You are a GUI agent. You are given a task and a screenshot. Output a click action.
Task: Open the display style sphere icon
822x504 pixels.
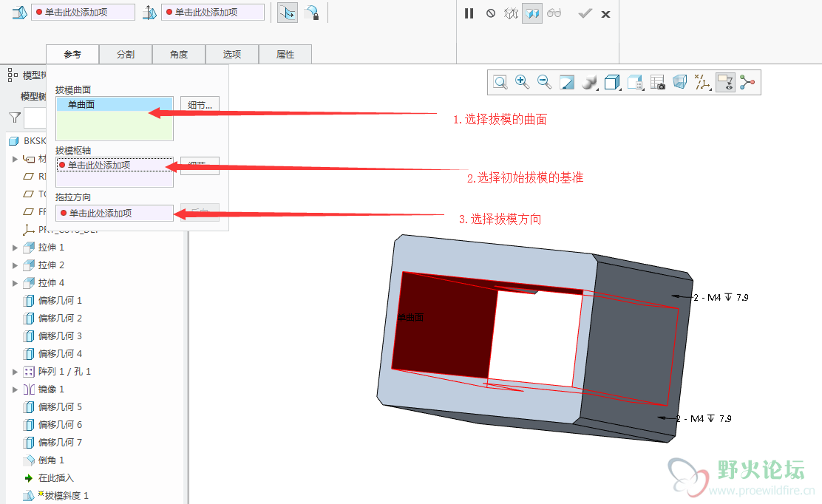(589, 82)
